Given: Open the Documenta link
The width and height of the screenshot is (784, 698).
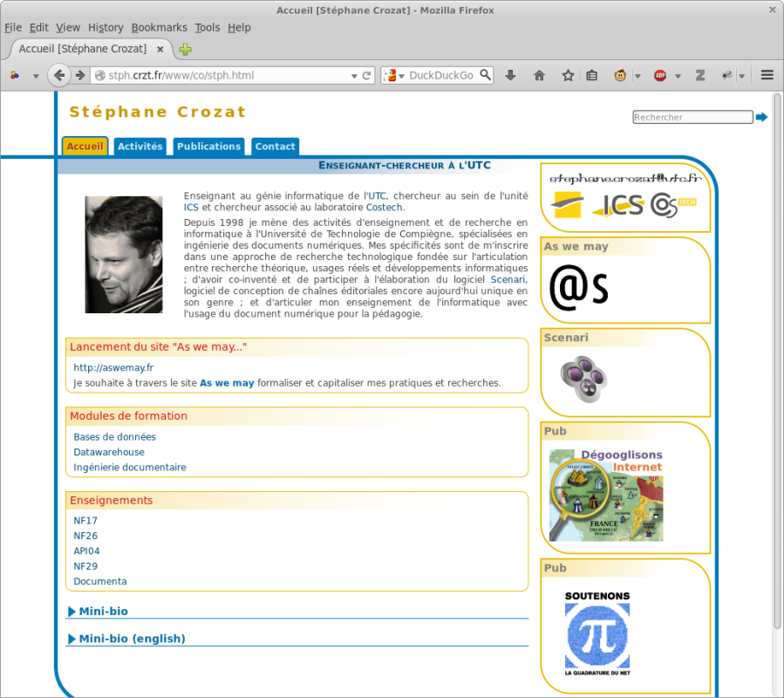Looking at the screenshot, I should coord(100,581).
